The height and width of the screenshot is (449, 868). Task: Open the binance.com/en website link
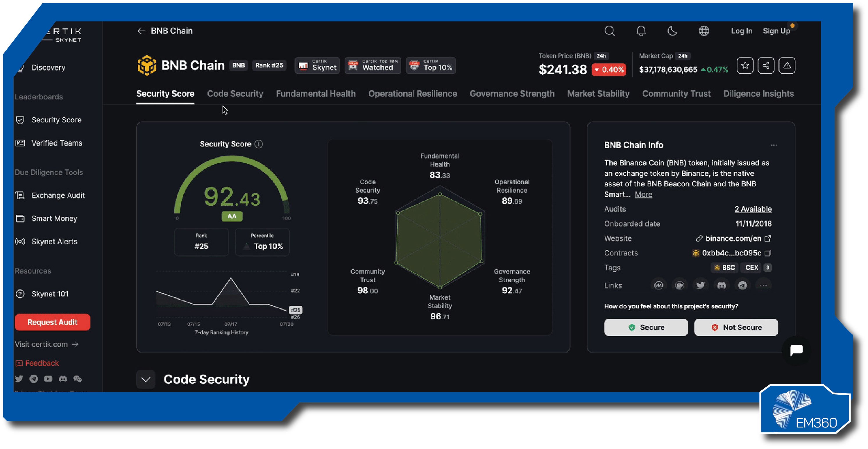(x=733, y=238)
